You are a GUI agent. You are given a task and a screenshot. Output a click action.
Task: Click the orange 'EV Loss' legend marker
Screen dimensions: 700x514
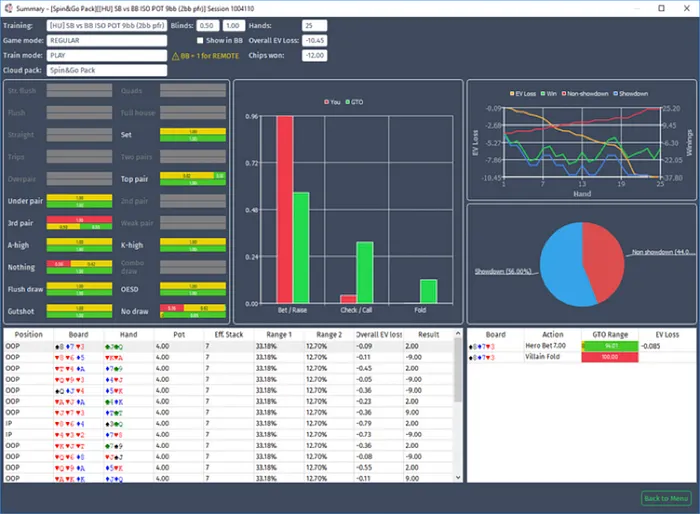click(510, 93)
